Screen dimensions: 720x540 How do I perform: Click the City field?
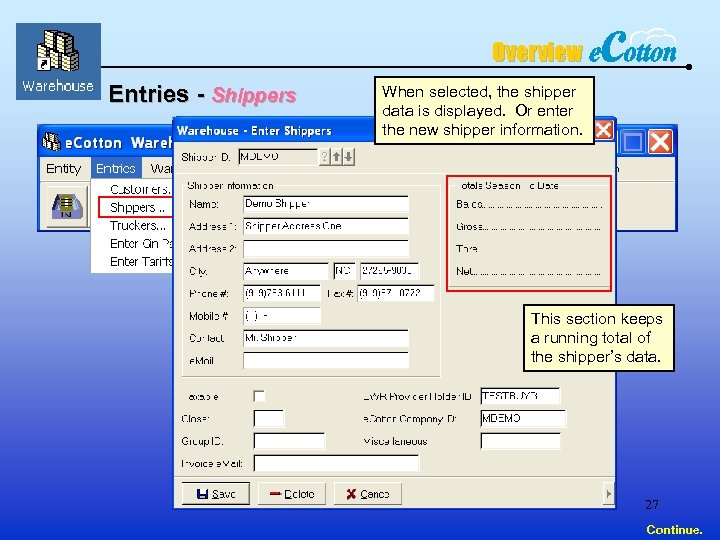pos(286,271)
